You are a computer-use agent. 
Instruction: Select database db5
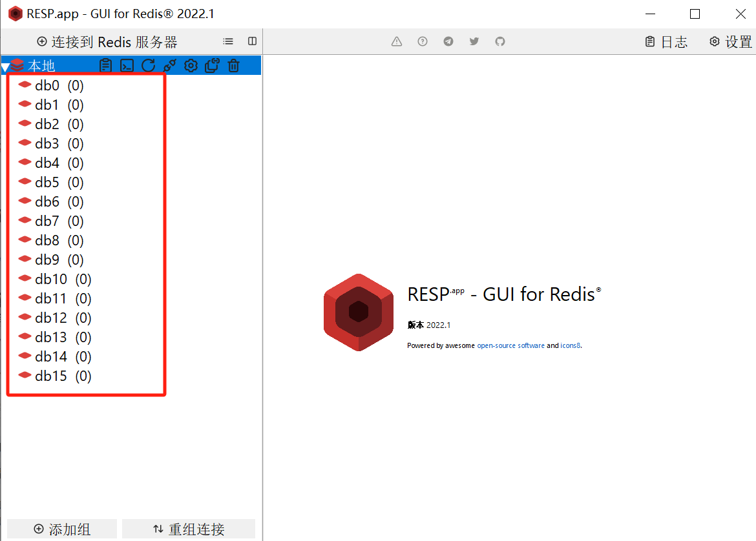(51, 183)
